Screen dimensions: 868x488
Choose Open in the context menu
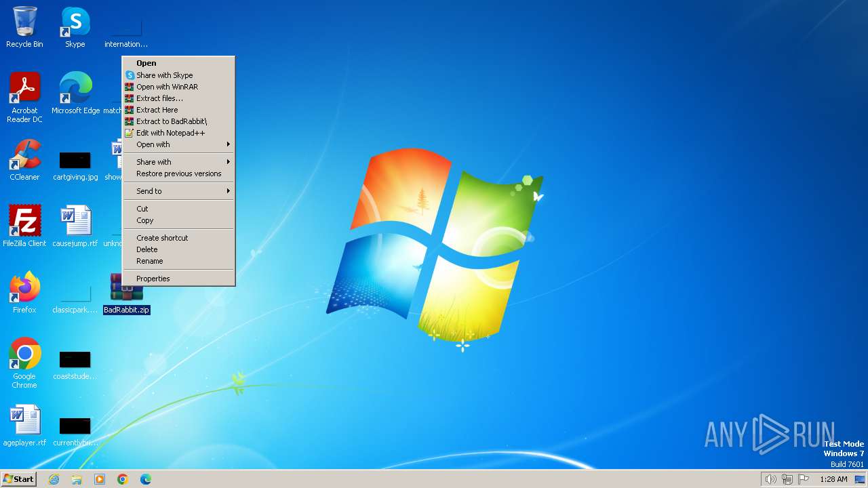coord(178,63)
